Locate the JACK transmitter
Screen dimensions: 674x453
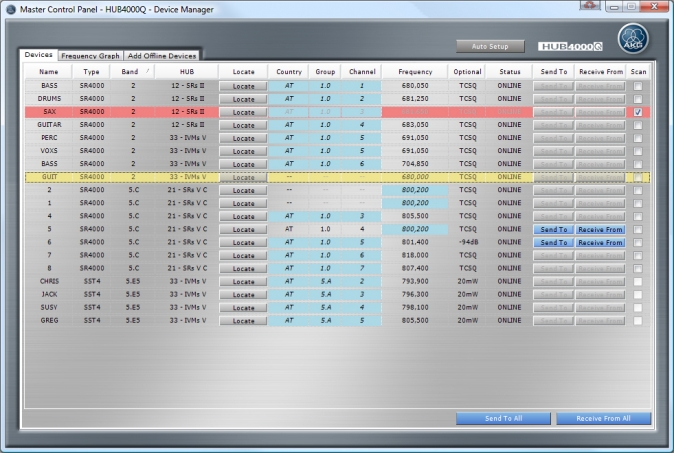pos(243,295)
